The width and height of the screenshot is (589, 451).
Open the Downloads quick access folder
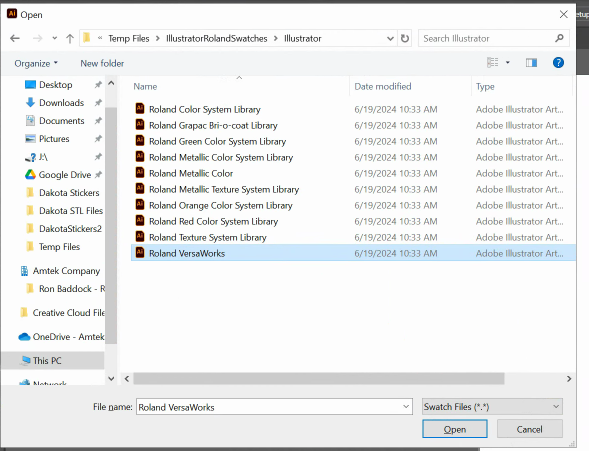61,103
